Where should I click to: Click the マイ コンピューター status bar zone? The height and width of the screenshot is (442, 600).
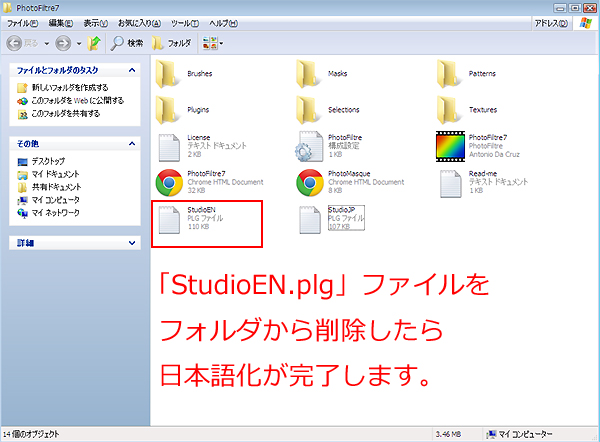tap(519, 434)
